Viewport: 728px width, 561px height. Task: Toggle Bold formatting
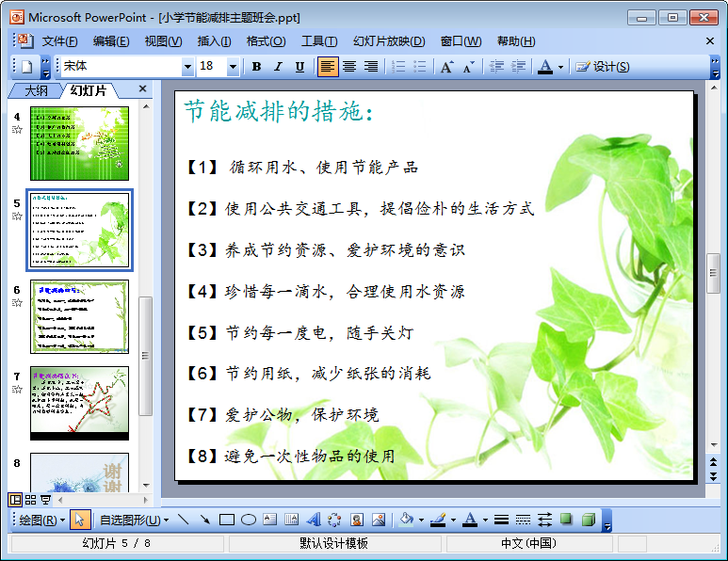[256, 67]
